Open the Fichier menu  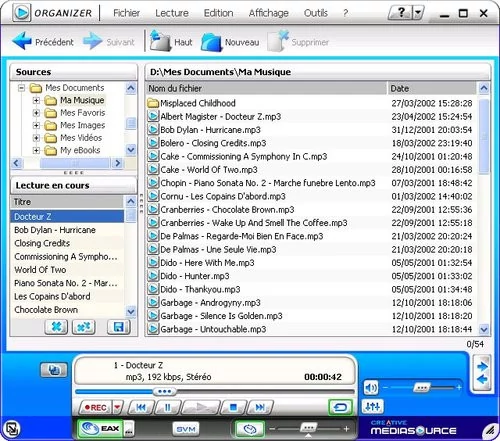[126, 13]
